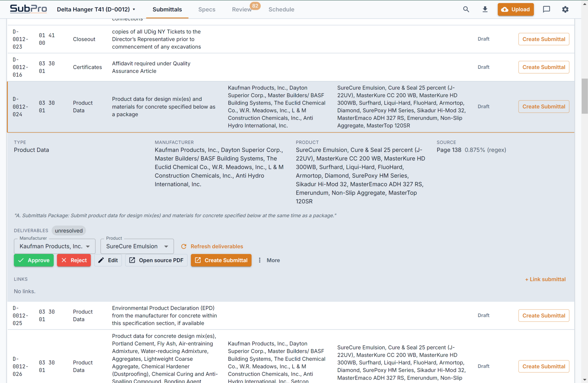The height and width of the screenshot is (383, 588).
Task: Switch to the Review tab
Action: [242, 9]
